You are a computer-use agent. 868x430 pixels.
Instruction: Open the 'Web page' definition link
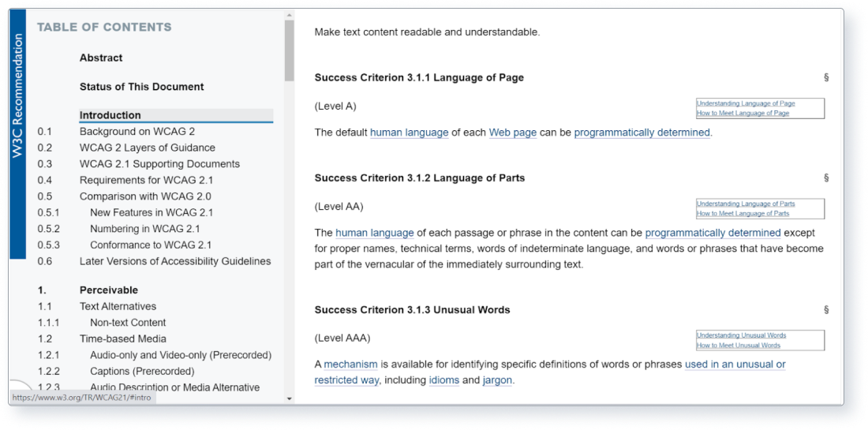pos(513,133)
